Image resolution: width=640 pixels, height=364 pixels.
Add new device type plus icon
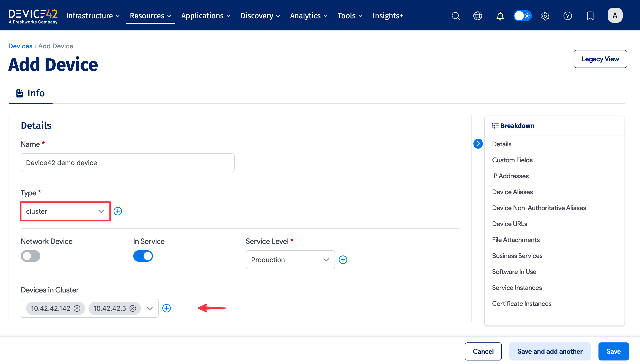[118, 211]
